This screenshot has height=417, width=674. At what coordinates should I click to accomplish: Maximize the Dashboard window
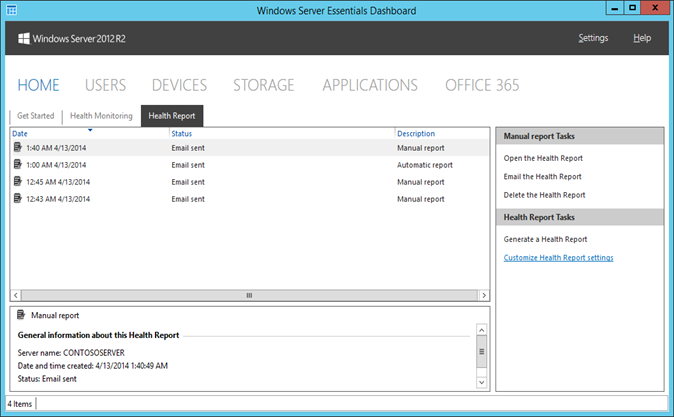[x=632, y=8]
